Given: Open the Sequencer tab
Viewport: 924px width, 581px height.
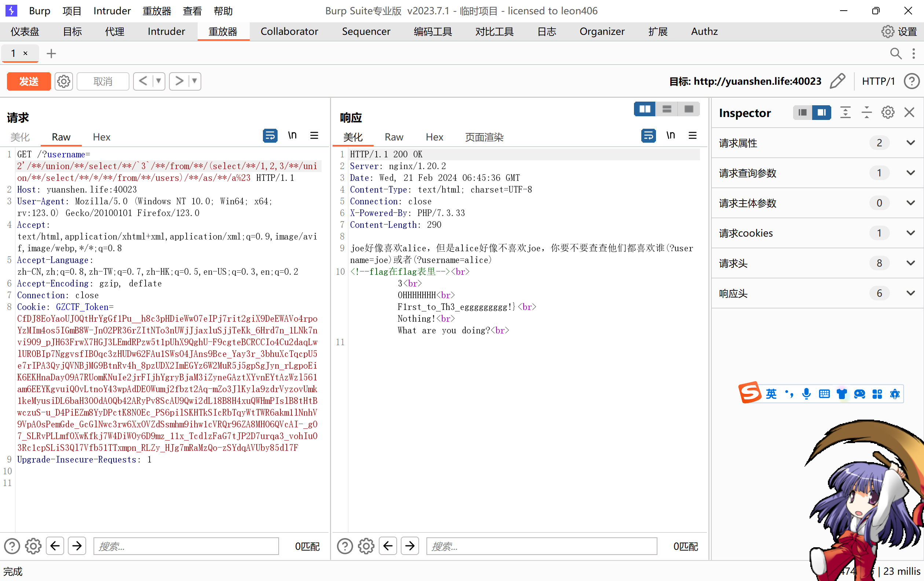Looking at the screenshot, I should tap(366, 32).
